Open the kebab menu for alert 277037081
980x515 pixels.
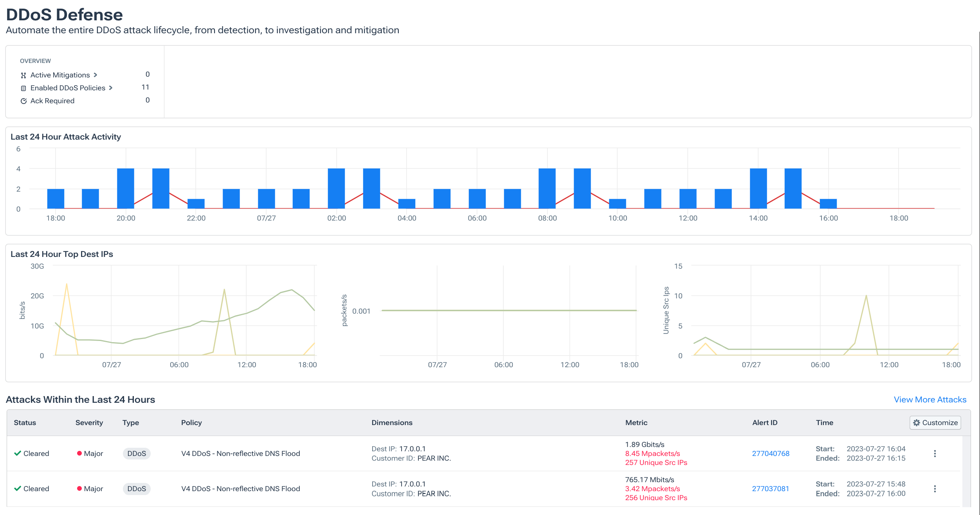[x=935, y=488]
